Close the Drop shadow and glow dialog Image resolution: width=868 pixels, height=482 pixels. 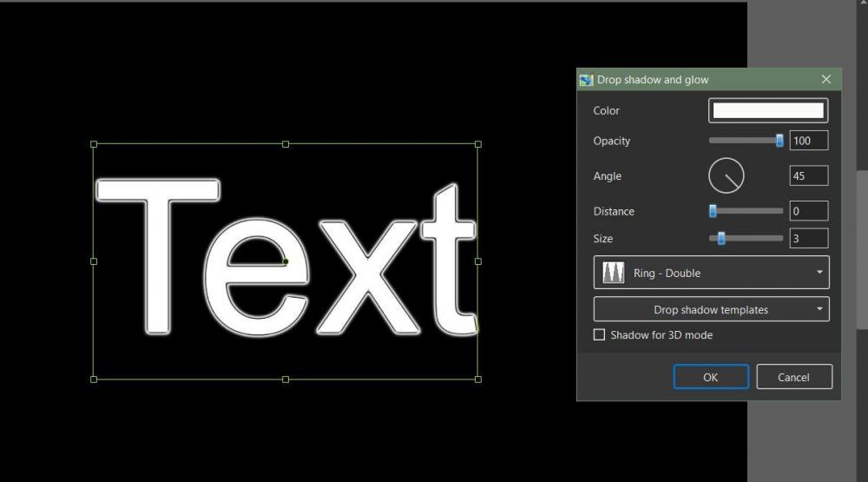click(826, 79)
